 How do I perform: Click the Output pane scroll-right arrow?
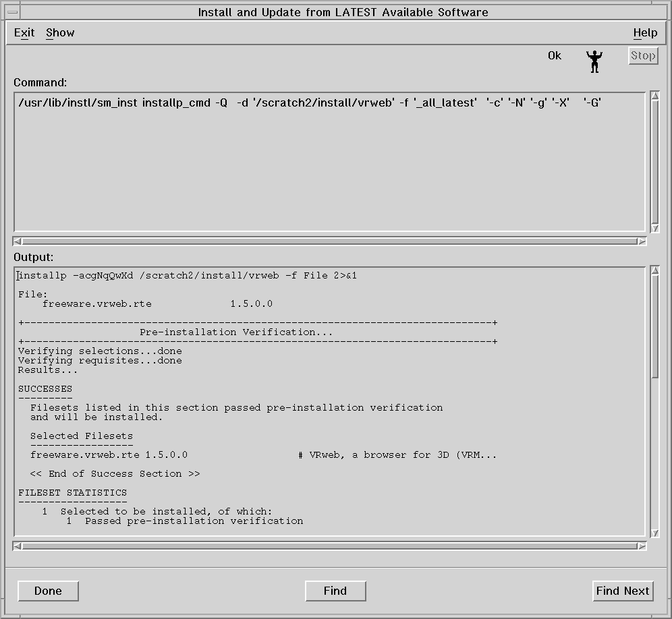(642, 546)
